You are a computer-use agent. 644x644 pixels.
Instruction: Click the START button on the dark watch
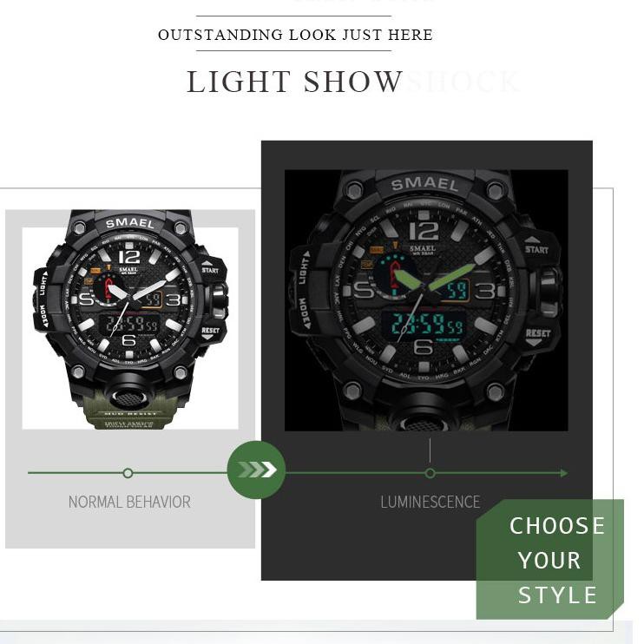pyautogui.click(x=536, y=246)
